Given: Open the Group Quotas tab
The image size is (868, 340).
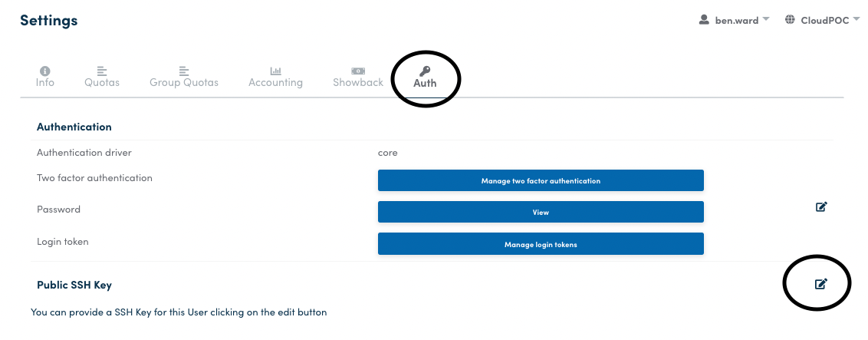Looking at the screenshot, I should coord(184,82).
